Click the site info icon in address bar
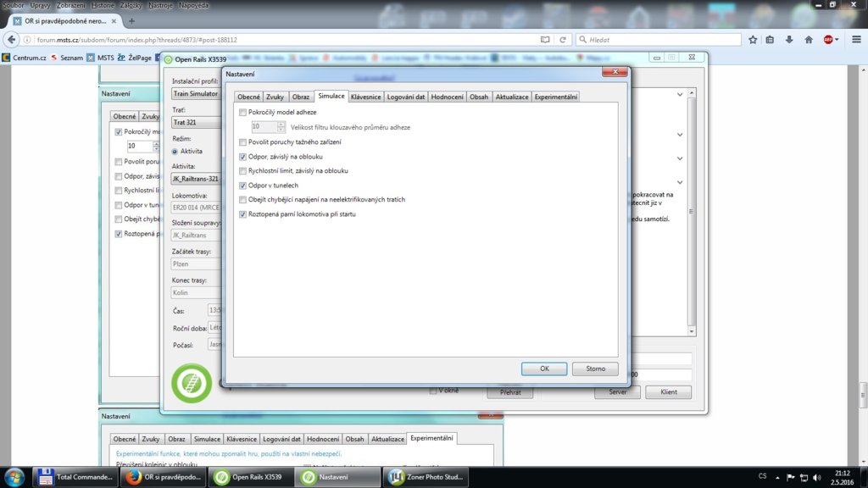 [x=27, y=40]
